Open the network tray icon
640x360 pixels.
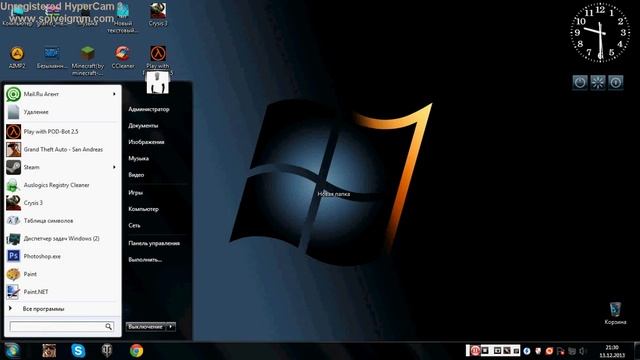pyautogui.click(x=572, y=351)
